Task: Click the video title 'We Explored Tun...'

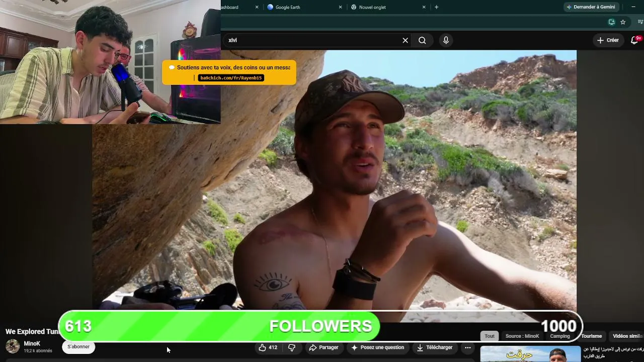Action: [33, 331]
